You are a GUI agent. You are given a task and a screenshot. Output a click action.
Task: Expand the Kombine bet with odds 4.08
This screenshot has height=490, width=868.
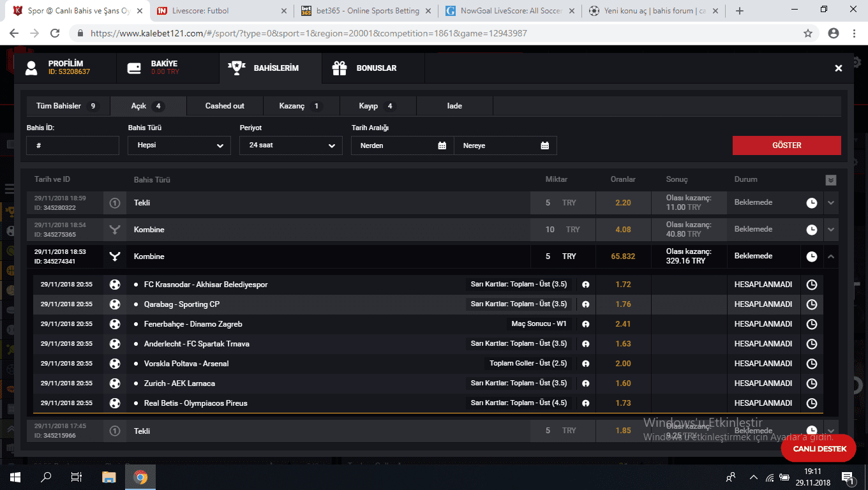coord(831,230)
